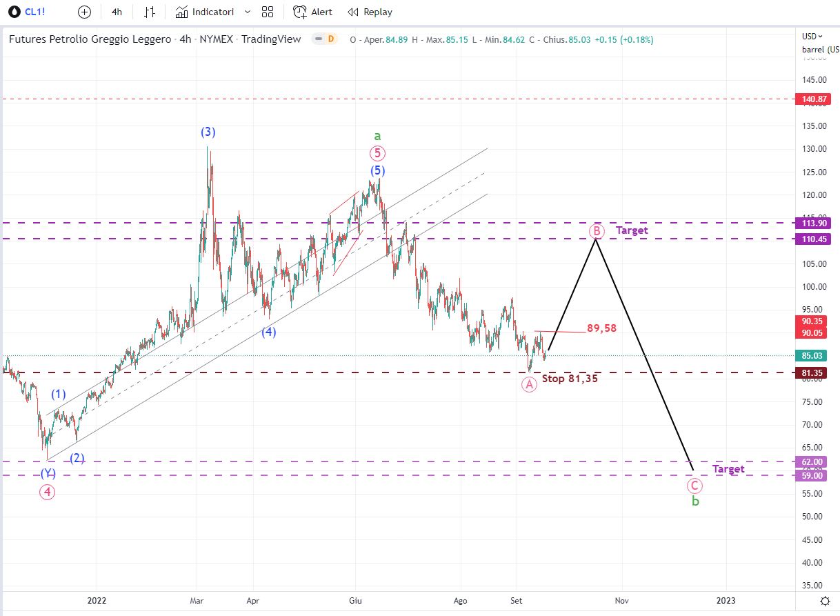
Task: Click the Giu month label on time axis
Action: [356, 601]
